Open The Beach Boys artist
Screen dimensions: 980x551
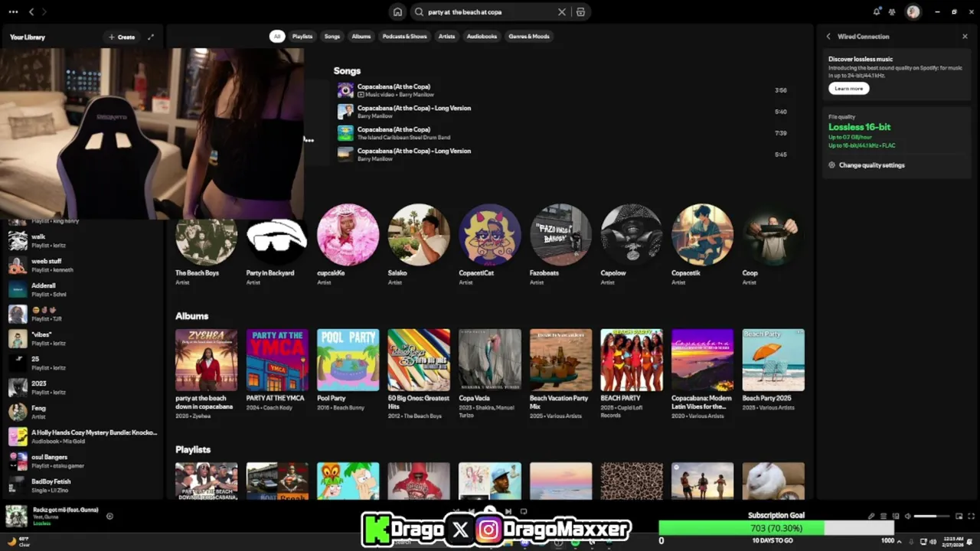[206, 245]
